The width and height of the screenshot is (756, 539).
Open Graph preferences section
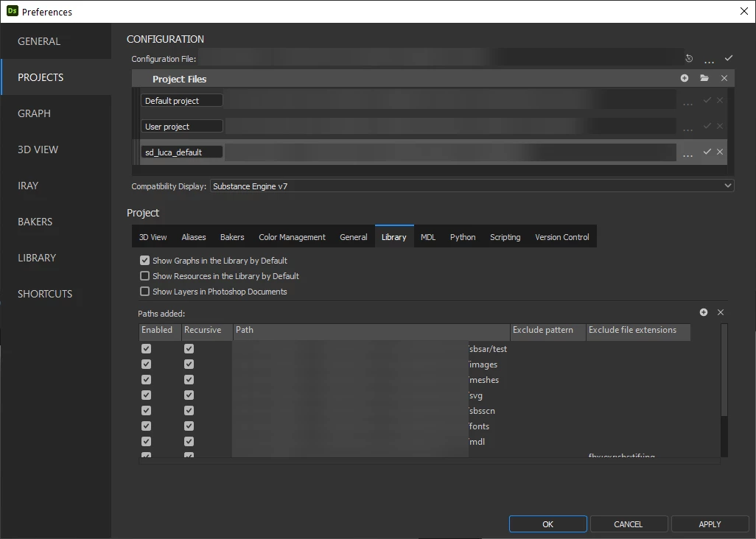(56, 113)
